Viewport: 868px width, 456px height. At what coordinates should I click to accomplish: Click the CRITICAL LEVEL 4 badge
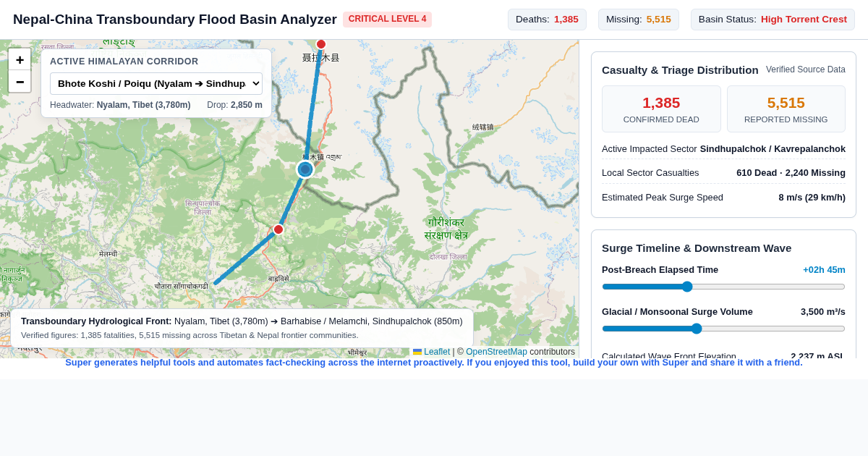(387, 20)
